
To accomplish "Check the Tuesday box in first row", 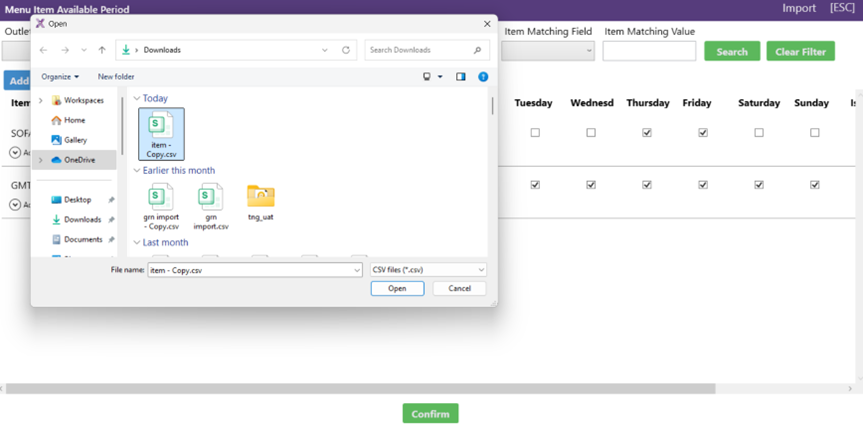I will 535,133.
